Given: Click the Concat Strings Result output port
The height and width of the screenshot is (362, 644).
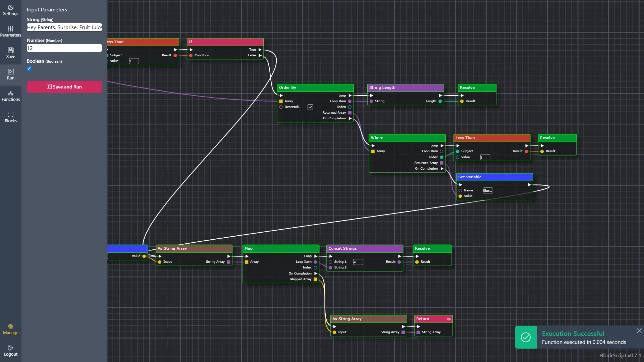Looking at the screenshot, I should pos(399,262).
